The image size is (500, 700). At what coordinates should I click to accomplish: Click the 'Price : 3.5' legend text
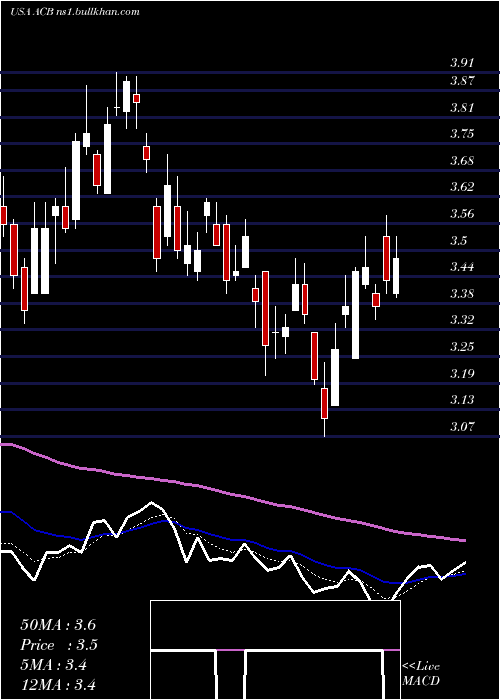pyautogui.click(x=59, y=645)
